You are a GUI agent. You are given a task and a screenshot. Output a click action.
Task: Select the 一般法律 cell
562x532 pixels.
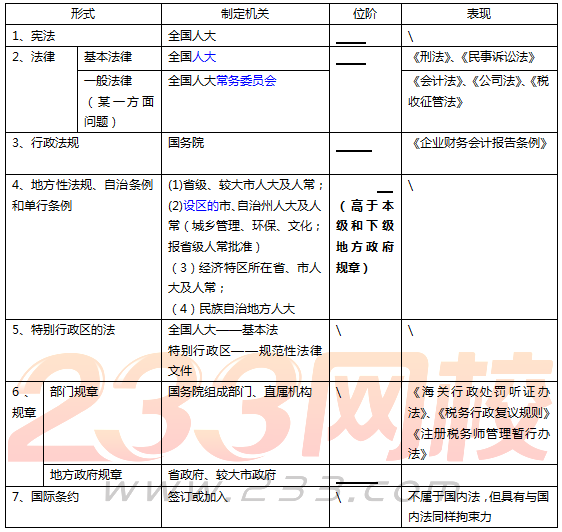119,101
